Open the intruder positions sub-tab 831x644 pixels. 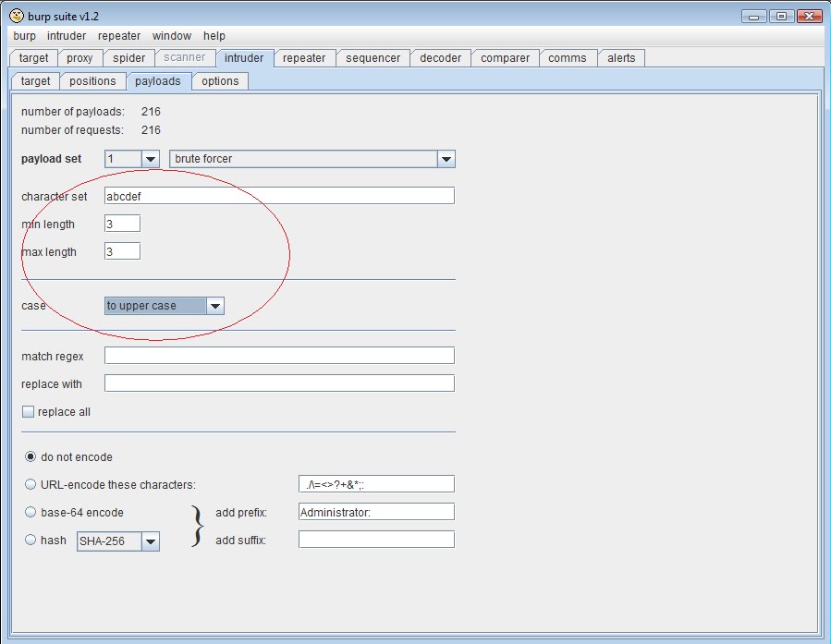coord(92,81)
